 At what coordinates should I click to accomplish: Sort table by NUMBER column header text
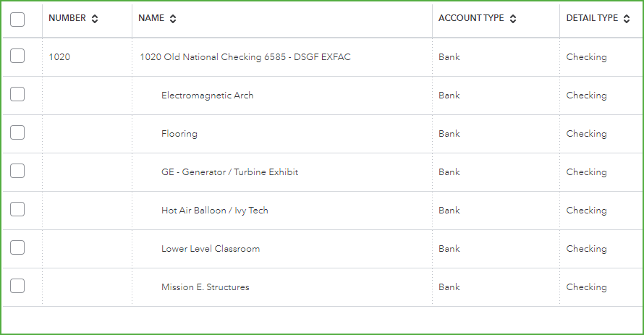coord(67,18)
